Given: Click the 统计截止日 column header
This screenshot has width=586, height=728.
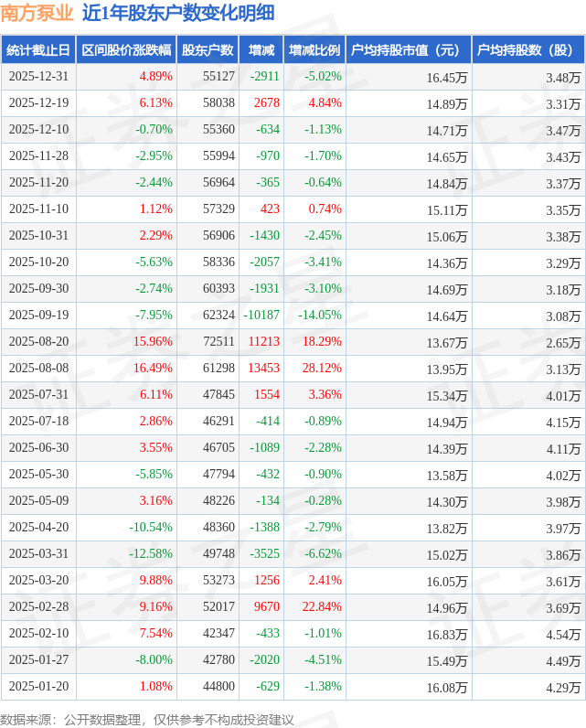Looking at the screenshot, I should (37, 51).
